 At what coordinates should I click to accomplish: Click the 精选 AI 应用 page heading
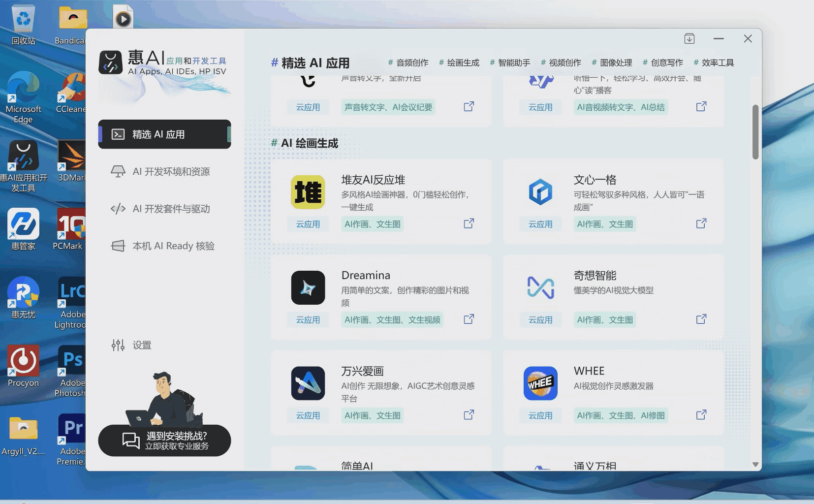[310, 63]
